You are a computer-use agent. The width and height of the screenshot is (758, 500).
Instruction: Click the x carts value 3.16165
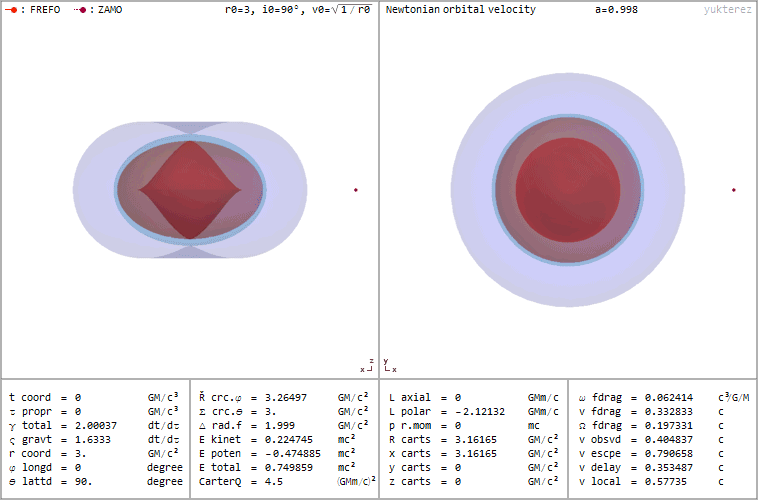tap(476, 454)
